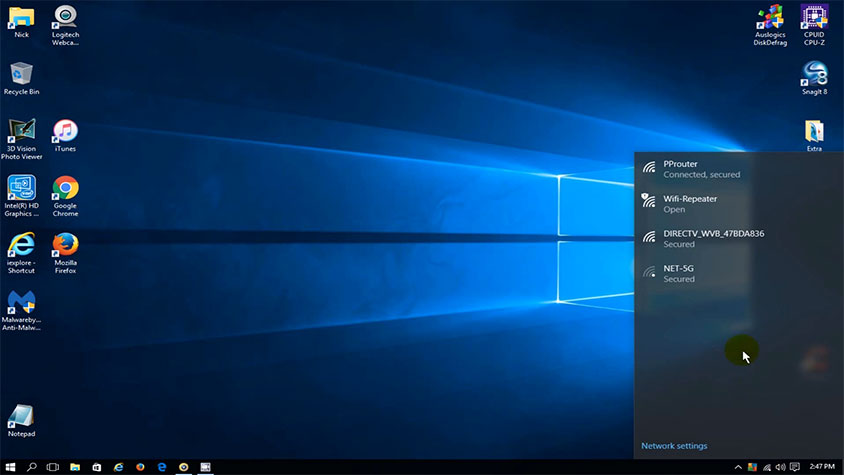Screen dimensions: 844x475
Task: Open the Extra folder icon
Action: [x=814, y=136]
